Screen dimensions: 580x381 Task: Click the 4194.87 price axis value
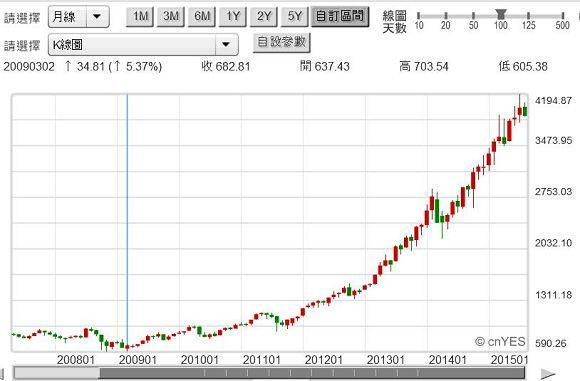tap(553, 101)
